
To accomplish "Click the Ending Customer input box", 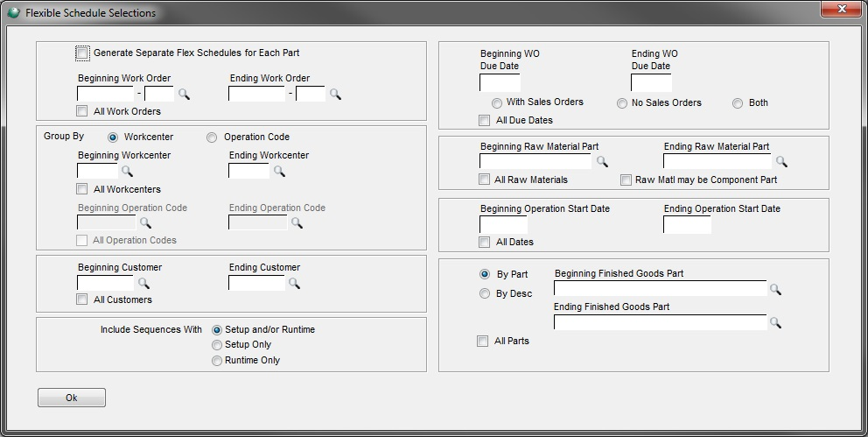I will (257, 283).
